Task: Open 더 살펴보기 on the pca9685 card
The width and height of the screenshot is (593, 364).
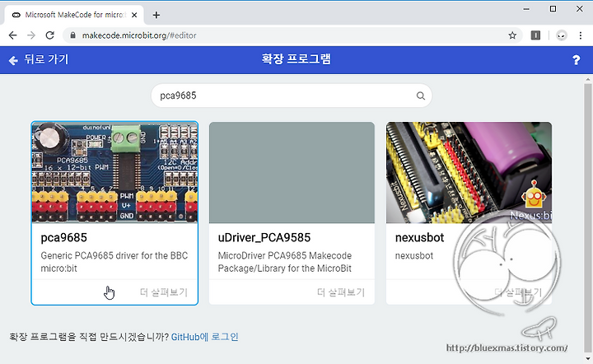Action: 164,292
